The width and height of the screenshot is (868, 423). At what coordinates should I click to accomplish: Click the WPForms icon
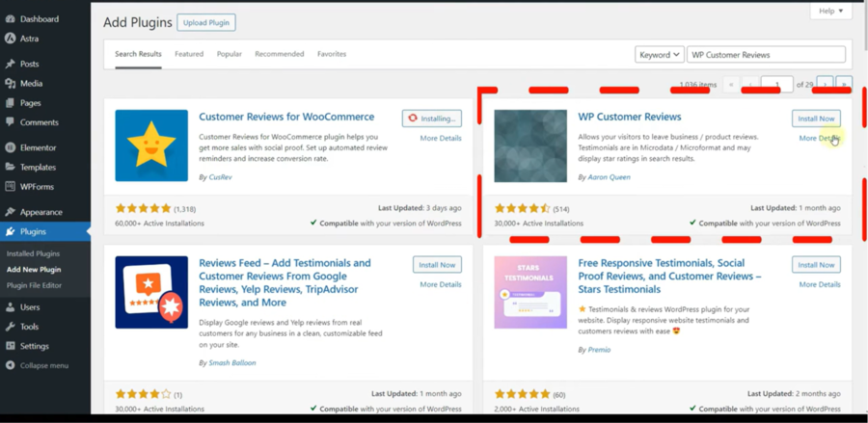tap(10, 186)
